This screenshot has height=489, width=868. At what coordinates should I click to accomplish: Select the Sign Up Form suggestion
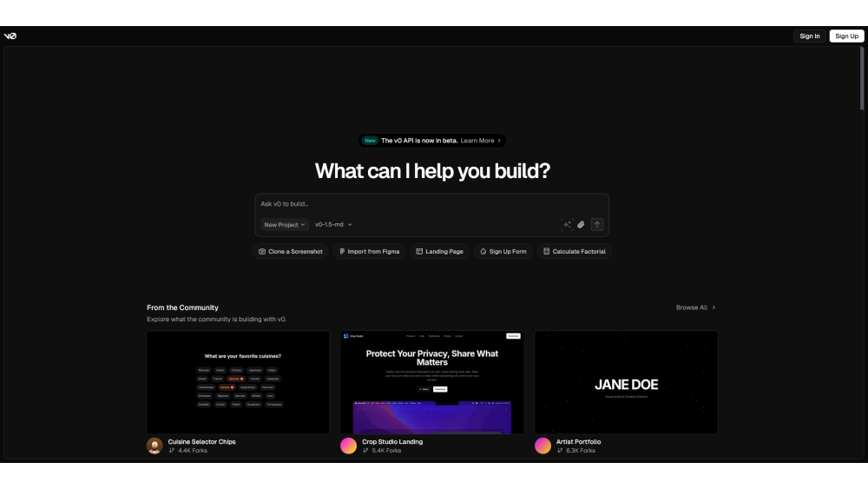point(503,251)
